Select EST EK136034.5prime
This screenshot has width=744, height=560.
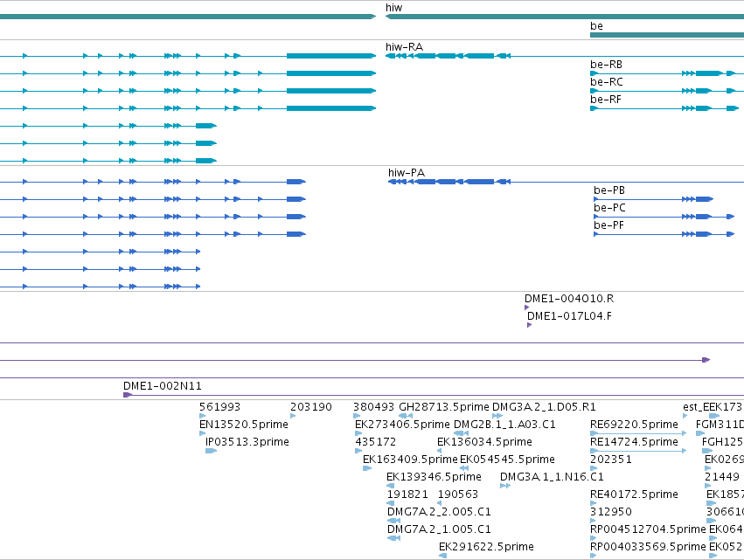[x=484, y=442]
